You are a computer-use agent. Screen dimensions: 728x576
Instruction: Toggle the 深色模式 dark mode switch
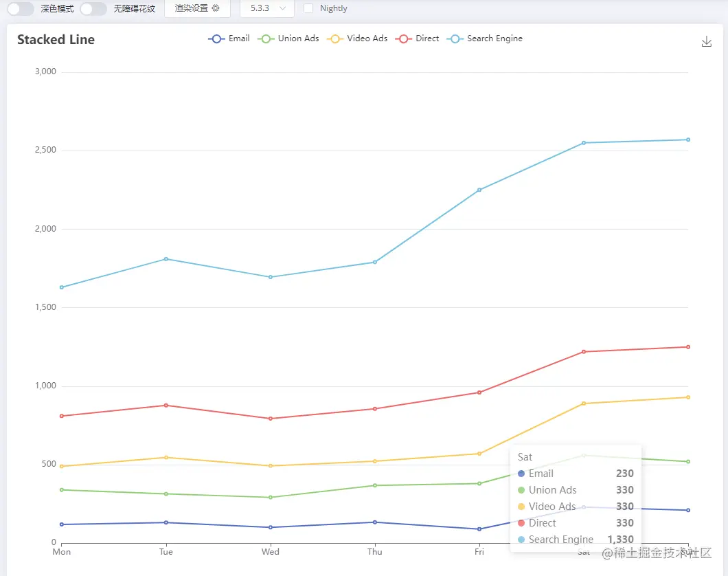click(21, 8)
